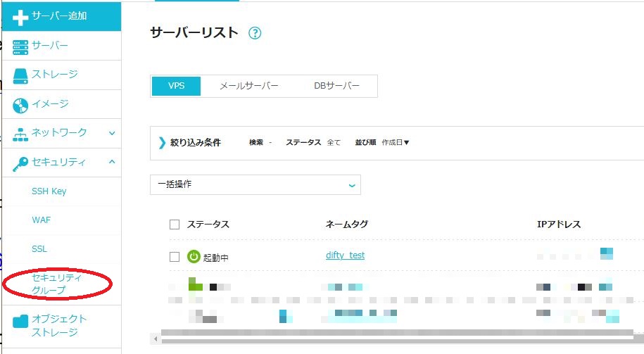Screen dimensions: 644x354
Task: Click the horizontal scrollbar under server list
Action: 394,336
